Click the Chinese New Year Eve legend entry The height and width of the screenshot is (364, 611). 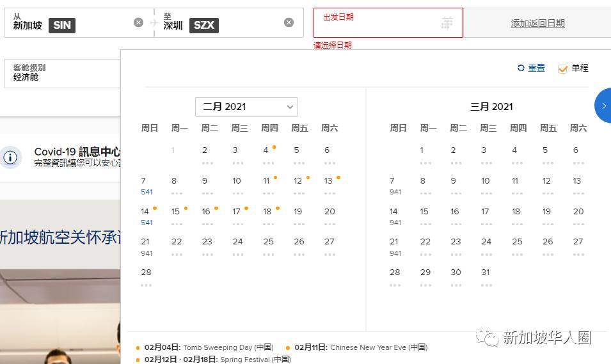(x=357, y=347)
